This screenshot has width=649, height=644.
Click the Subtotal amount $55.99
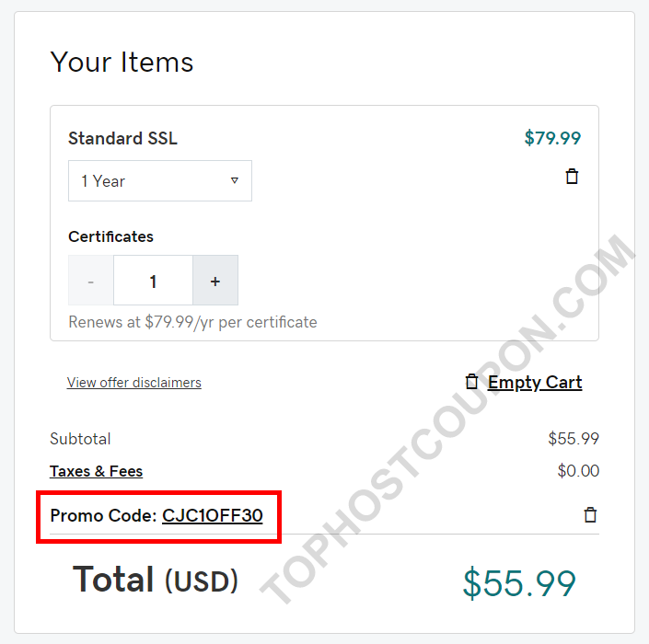click(574, 439)
